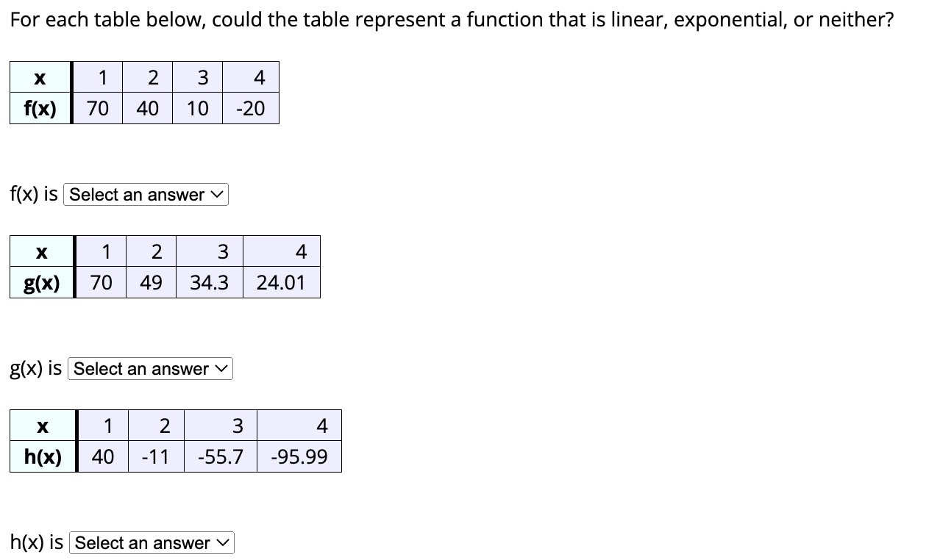This screenshot has height=560, width=940.
Task: Click the chevron on the h(x) selector
Action: point(222,542)
